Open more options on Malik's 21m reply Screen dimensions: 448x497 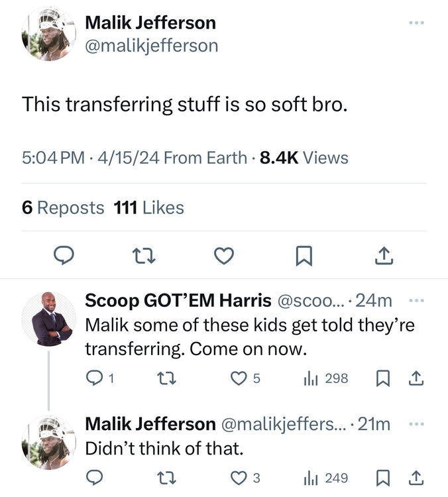pos(416,423)
